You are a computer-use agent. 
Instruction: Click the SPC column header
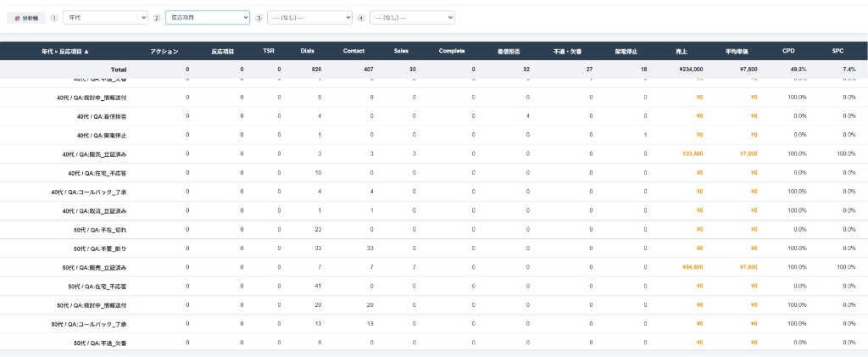click(837, 51)
